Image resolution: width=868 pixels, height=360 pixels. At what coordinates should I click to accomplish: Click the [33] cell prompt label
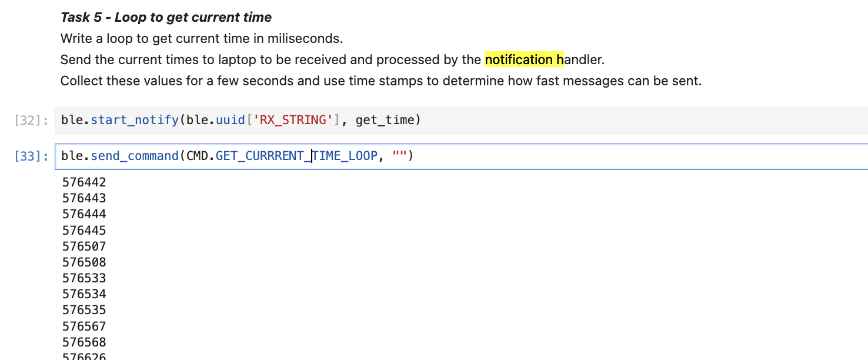[x=29, y=157]
